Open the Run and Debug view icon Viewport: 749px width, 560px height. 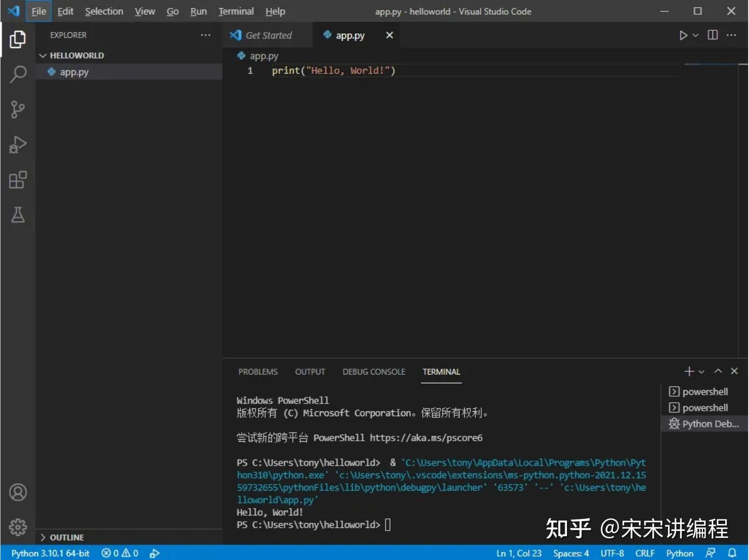tap(18, 145)
